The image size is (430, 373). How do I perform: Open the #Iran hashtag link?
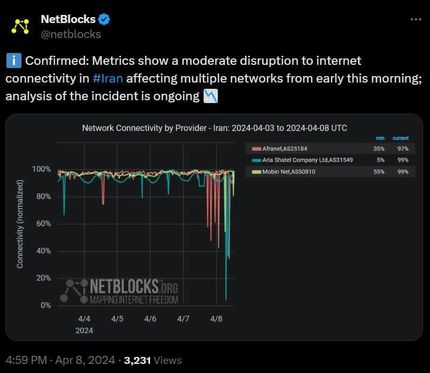(108, 78)
